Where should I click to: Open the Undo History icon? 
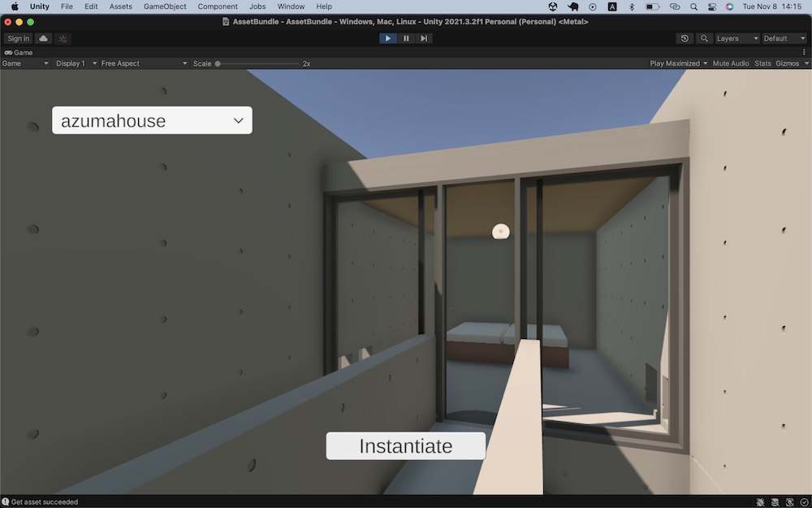pos(685,38)
